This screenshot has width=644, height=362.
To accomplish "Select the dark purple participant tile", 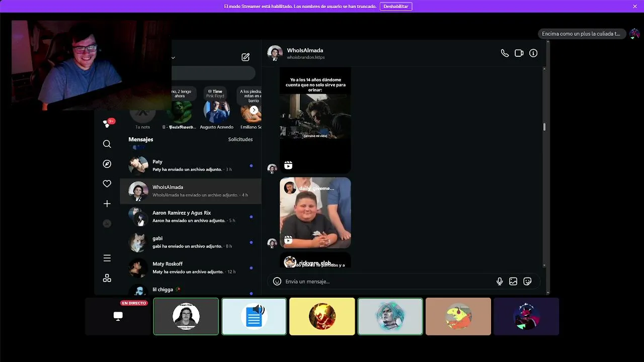I will 526,316.
